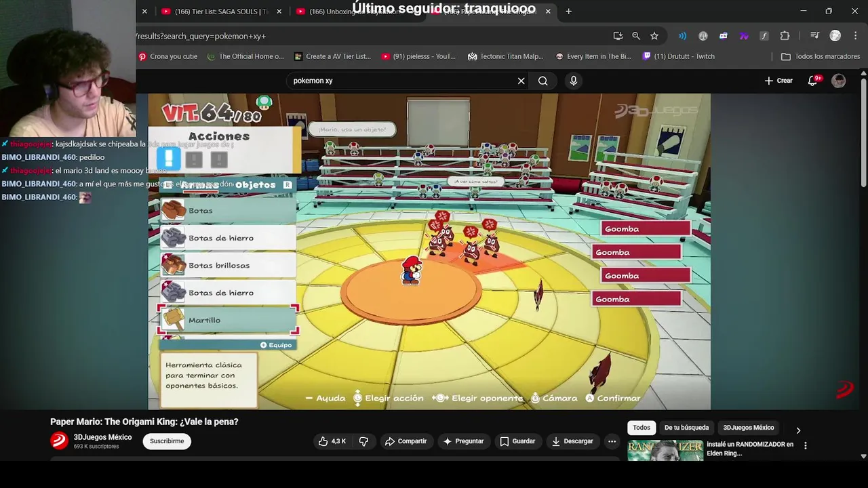Select the 3DJuegos México filter chip
The height and width of the screenshot is (488, 868).
pos(748,428)
